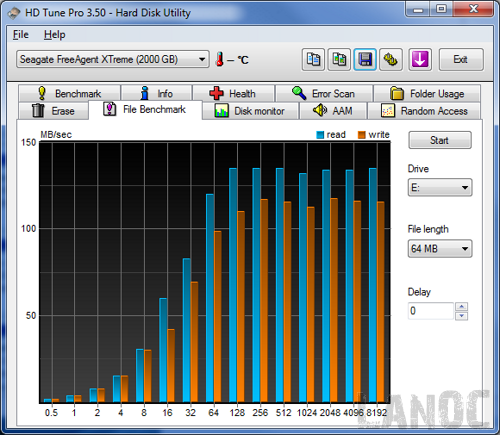The image size is (500, 435).
Task: Exit the HD Tune application
Action: [x=461, y=60]
